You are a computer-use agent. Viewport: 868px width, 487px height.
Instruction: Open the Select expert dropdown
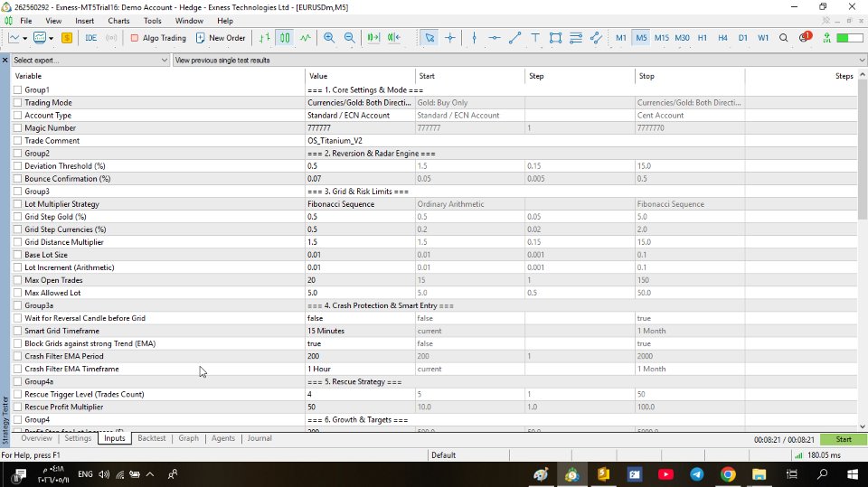click(x=90, y=60)
